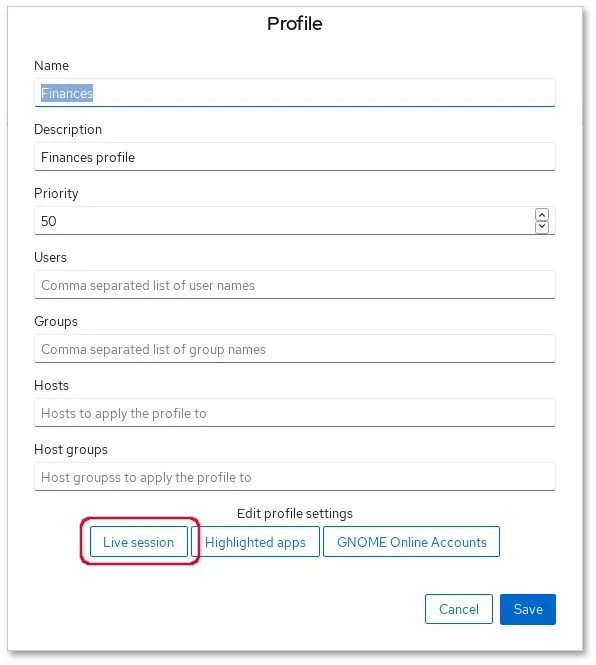The image size is (596, 665).
Task: Save the Finances profile
Action: (528, 609)
